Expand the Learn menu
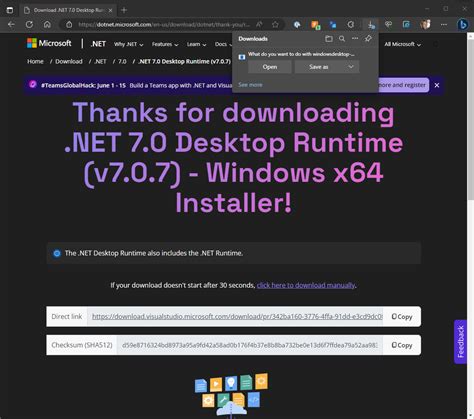This screenshot has width=474, height=419. tap(196, 44)
